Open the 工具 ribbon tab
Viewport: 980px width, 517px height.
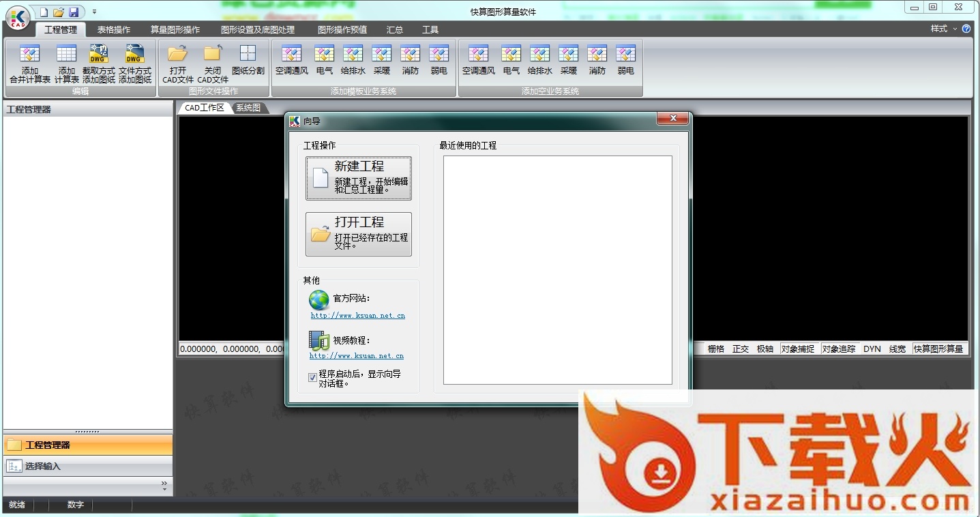[x=430, y=30]
